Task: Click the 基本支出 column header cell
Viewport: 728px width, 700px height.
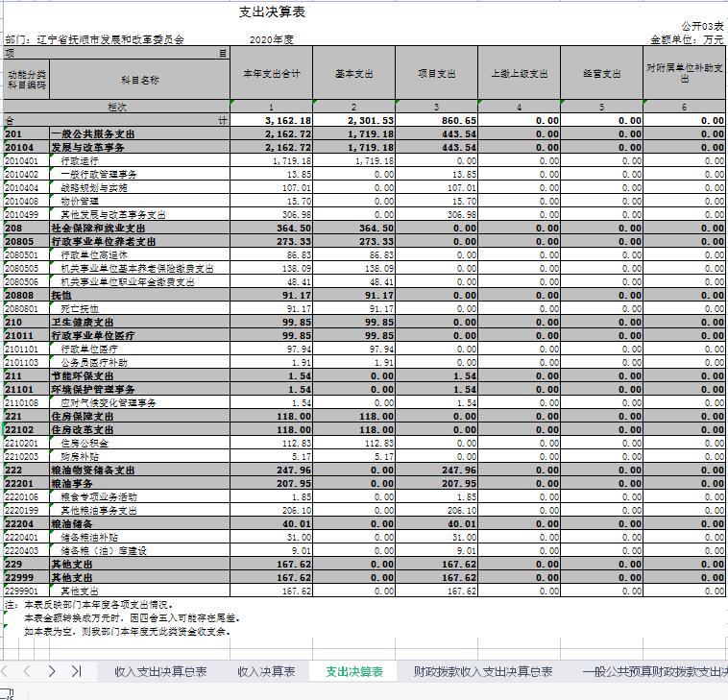Action: 354,74
